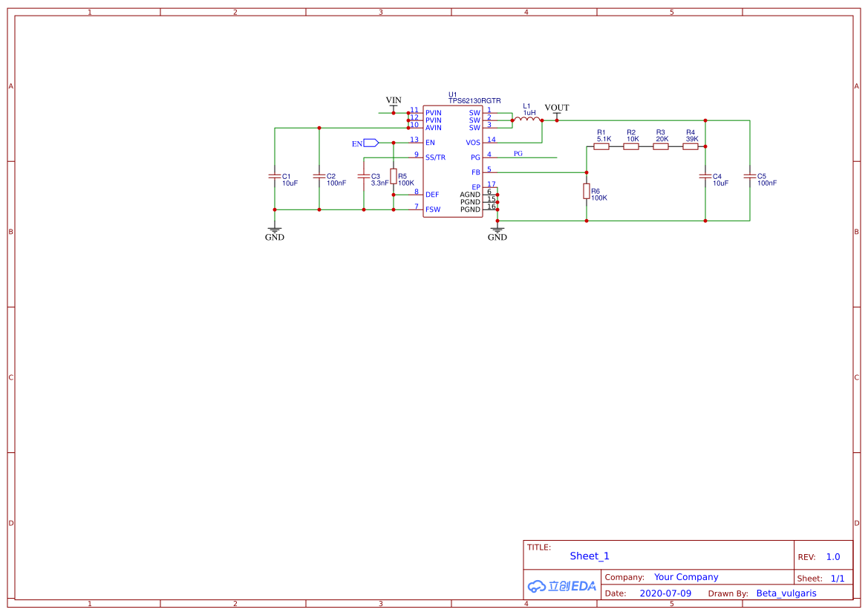This screenshot has width=868, height=615.
Task: Select resistor R6 100K symbol
Action: coord(587,191)
